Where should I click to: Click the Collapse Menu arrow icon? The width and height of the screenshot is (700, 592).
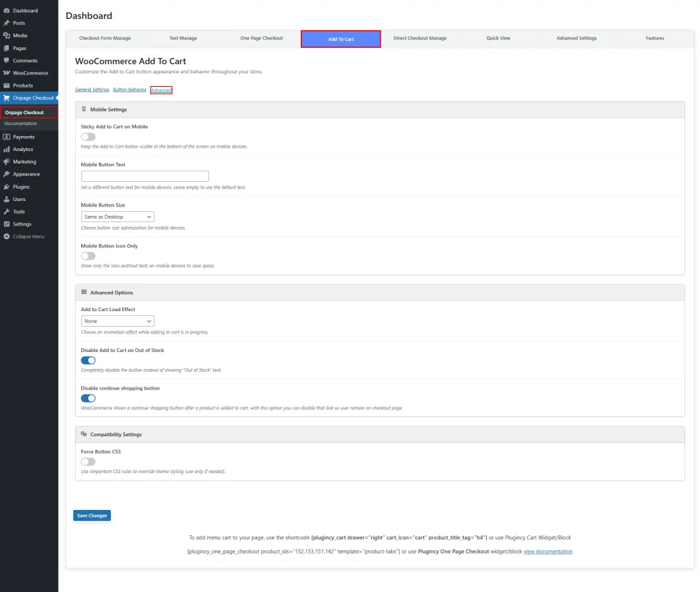click(x=6, y=237)
